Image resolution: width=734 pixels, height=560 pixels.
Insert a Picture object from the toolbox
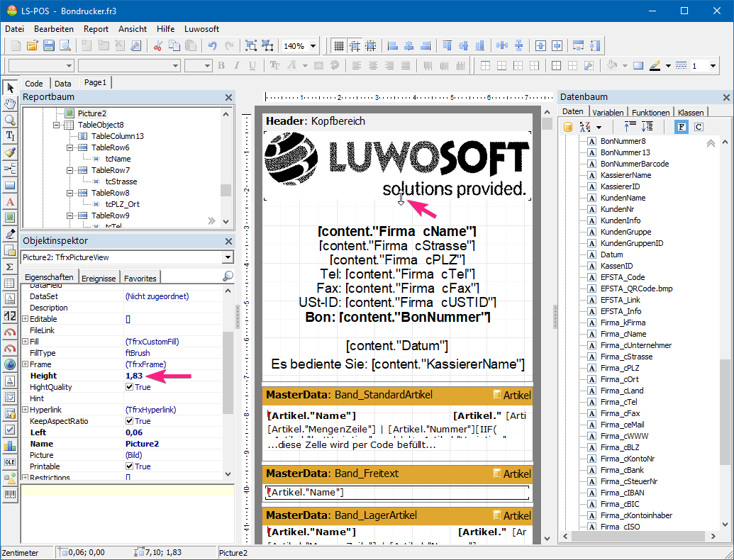10,218
